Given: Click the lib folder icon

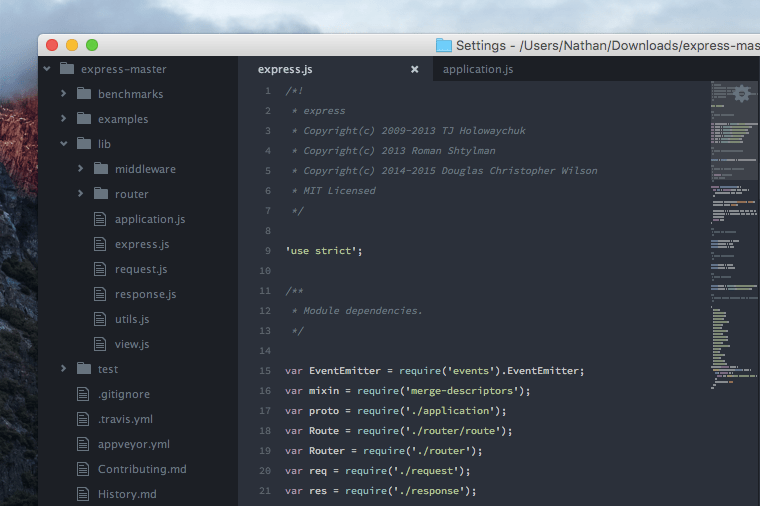Looking at the screenshot, I should point(84,143).
